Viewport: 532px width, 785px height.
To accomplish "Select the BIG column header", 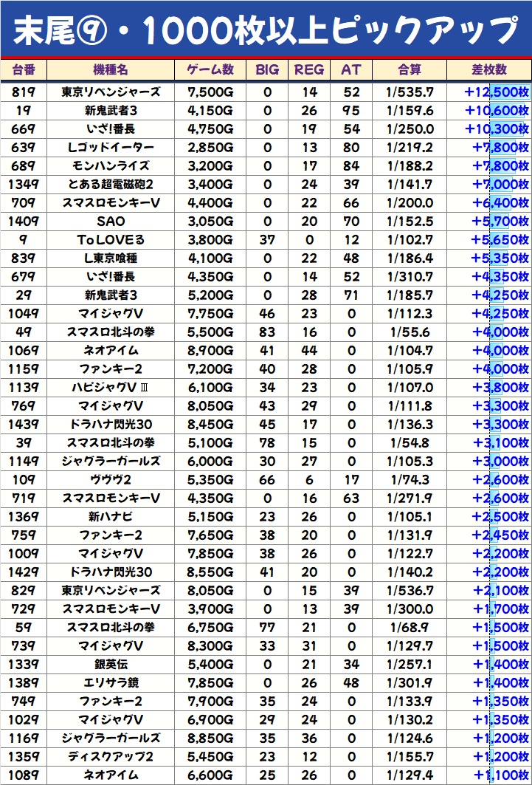I will pos(267,69).
